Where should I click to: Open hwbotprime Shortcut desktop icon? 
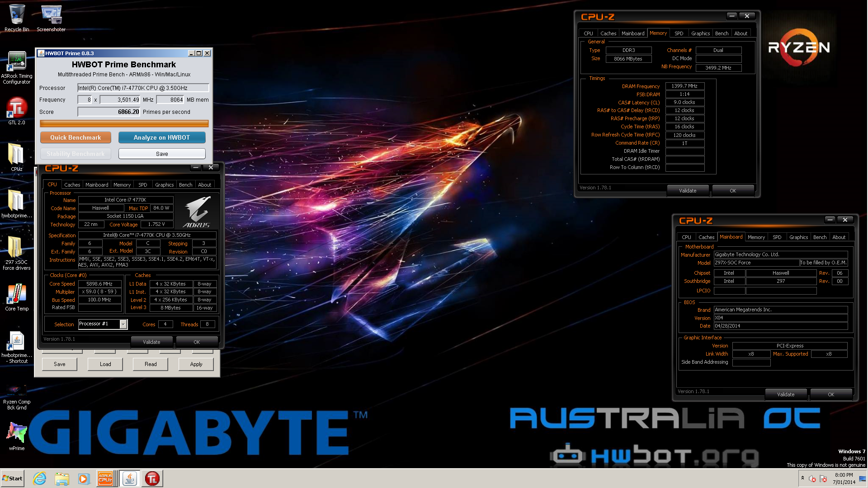pyautogui.click(x=17, y=347)
